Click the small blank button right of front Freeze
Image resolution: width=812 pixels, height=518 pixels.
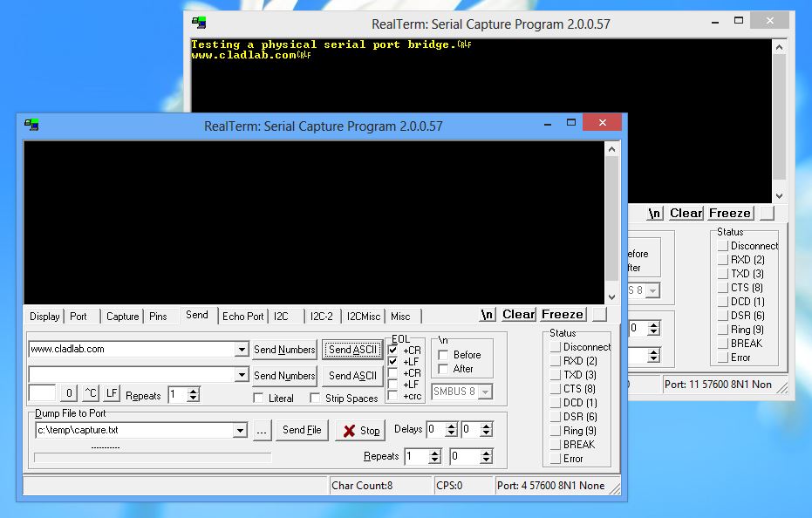599,314
